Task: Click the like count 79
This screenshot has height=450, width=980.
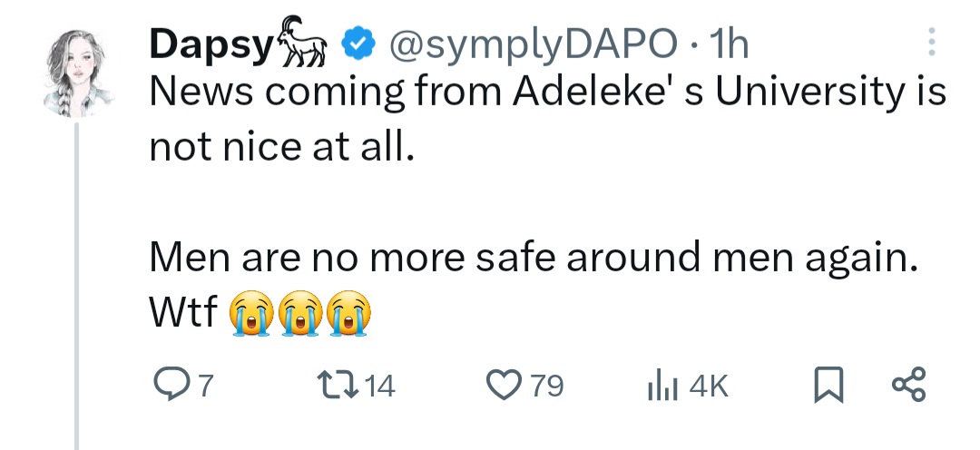Action: [546, 387]
